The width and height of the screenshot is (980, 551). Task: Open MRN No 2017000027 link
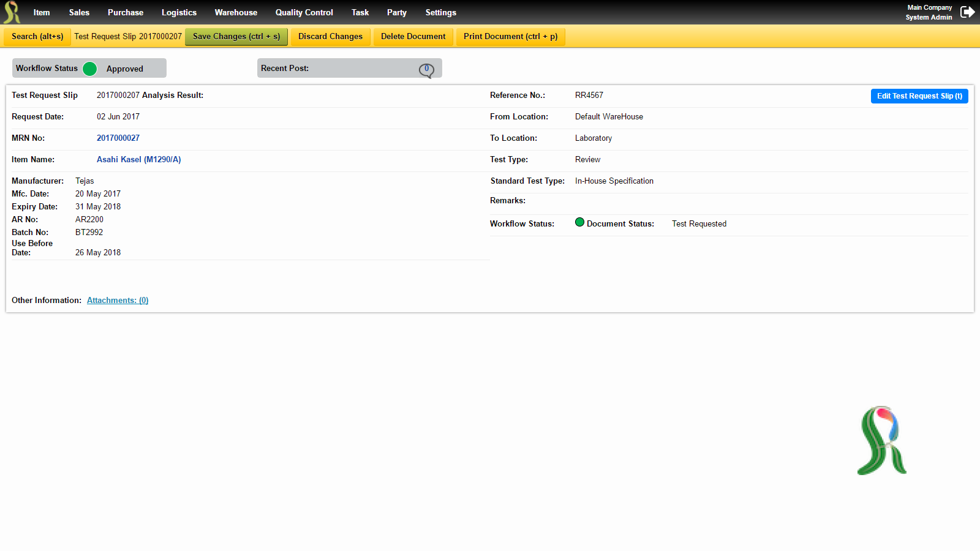118,138
